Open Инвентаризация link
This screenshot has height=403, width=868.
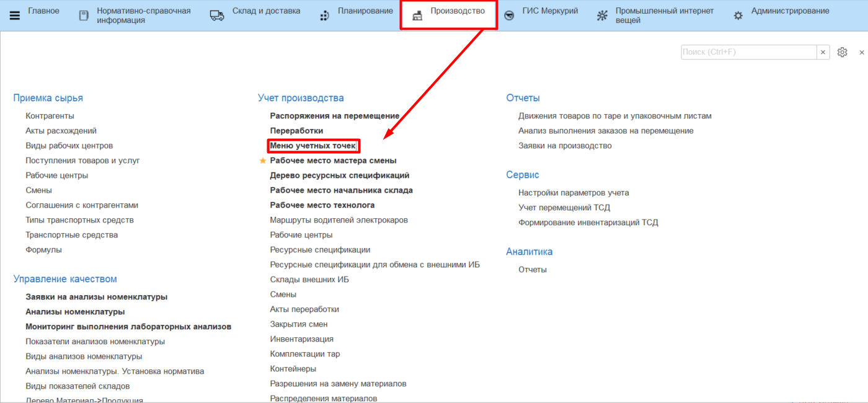click(302, 339)
